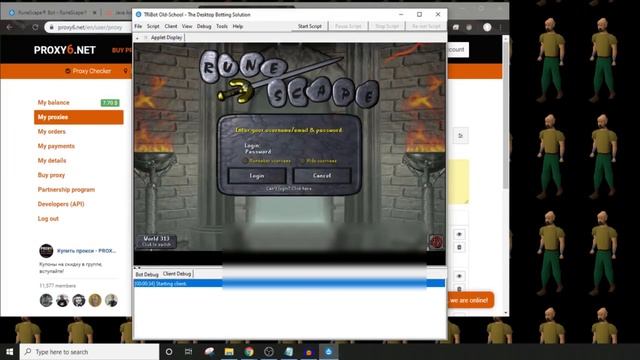Click the Chrome extensions icon
Image resolution: width=640 pixels, height=360 pixels.
point(456,27)
